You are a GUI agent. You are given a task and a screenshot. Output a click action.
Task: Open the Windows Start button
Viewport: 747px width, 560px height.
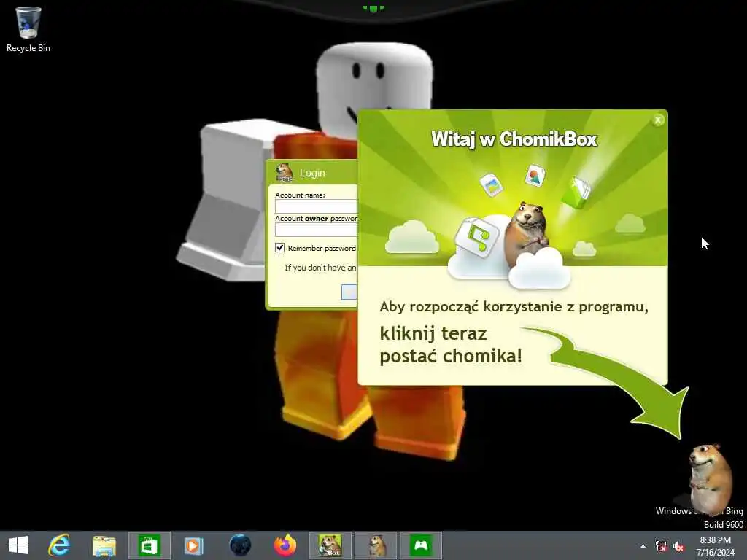click(18, 545)
